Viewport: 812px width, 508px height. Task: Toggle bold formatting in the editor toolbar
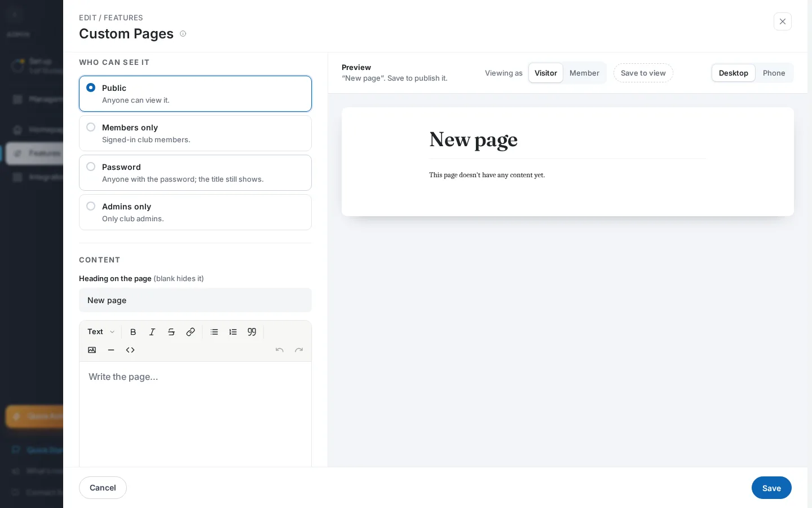click(x=133, y=332)
